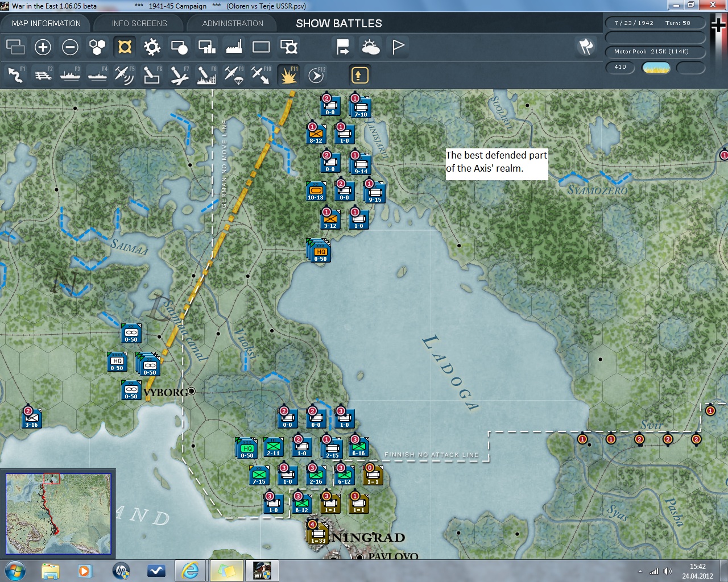
Task: Click the F12 end turn icon
Action: (316, 75)
